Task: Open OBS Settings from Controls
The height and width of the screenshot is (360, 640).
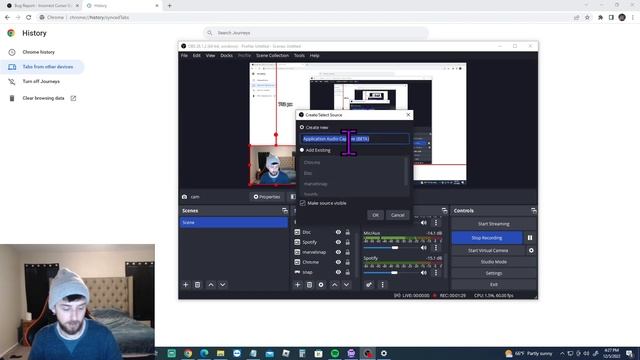Action: click(493, 273)
